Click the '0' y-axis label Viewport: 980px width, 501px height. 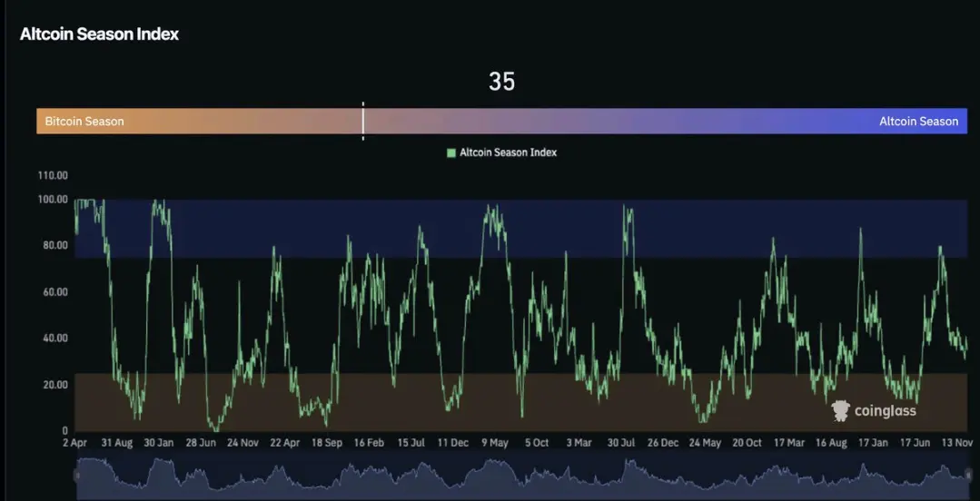65,430
